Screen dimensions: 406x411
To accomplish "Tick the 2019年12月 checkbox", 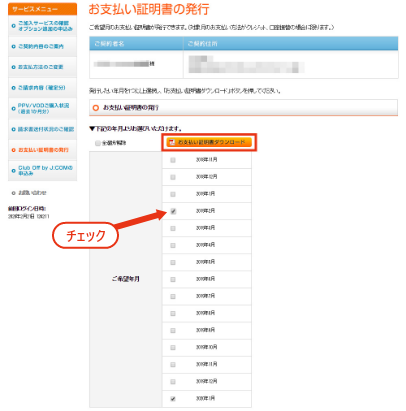I will coord(173,381).
